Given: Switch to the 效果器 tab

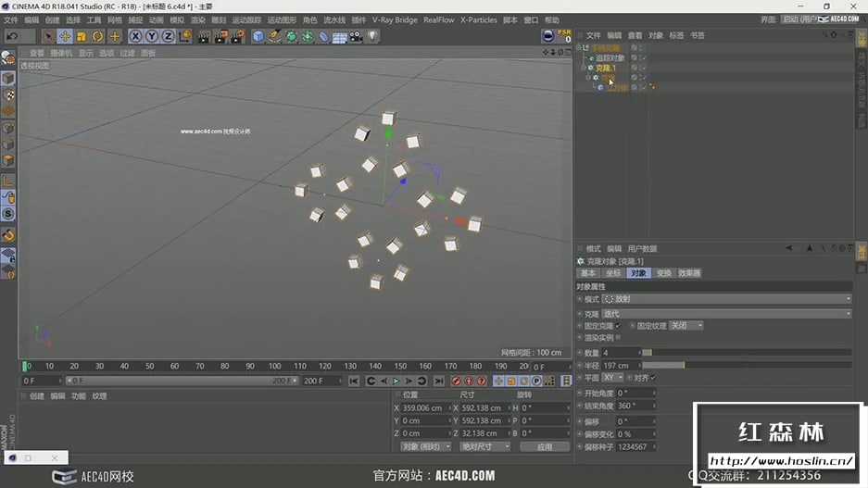Looking at the screenshot, I should click(x=689, y=273).
